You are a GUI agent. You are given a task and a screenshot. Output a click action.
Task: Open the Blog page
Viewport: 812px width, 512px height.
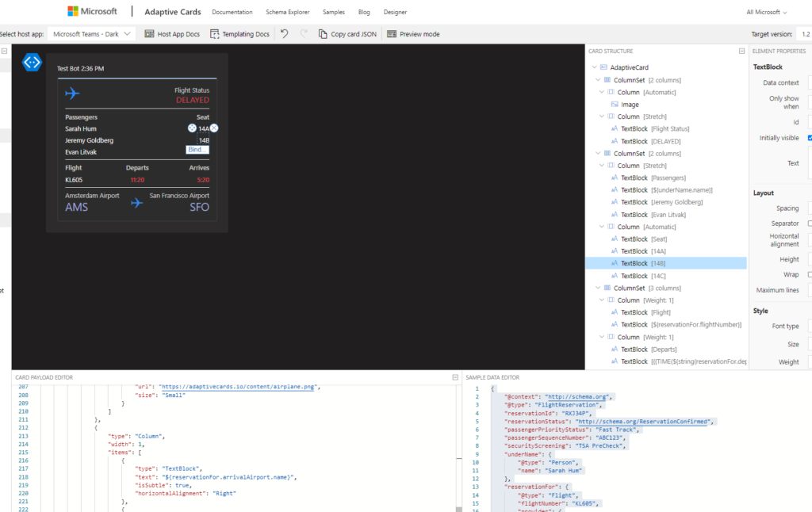[x=364, y=12]
